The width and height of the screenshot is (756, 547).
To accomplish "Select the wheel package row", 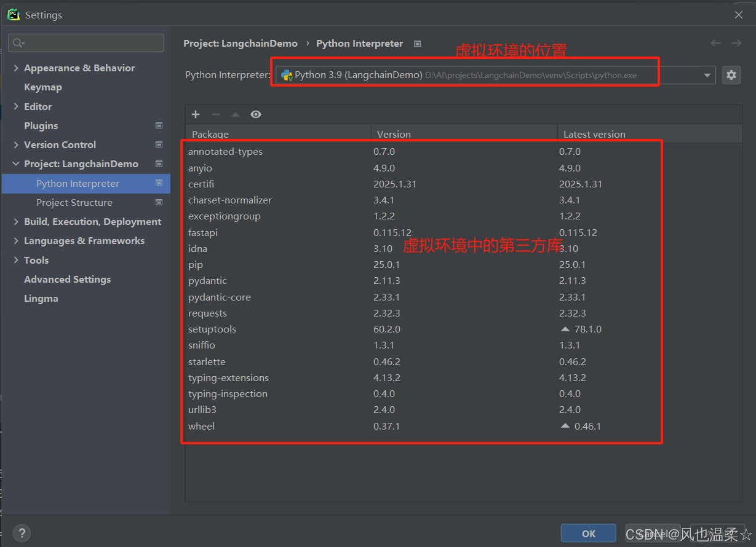I will click(x=464, y=426).
